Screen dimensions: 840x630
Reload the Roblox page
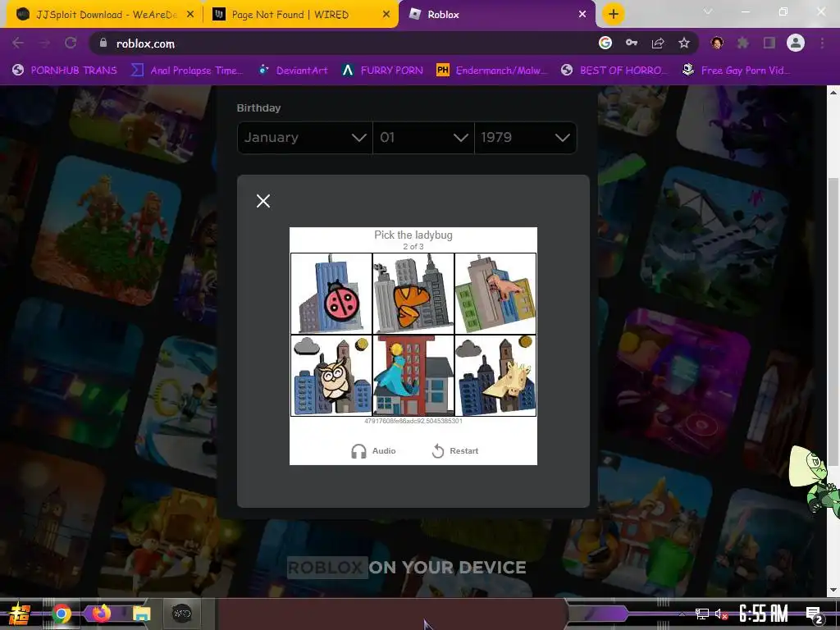[x=71, y=43]
